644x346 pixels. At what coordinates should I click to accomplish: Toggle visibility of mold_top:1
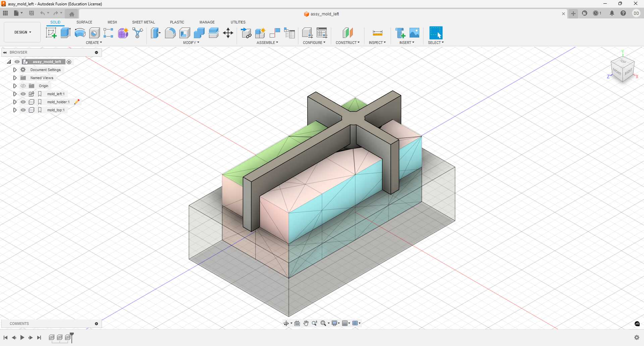click(23, 110)
